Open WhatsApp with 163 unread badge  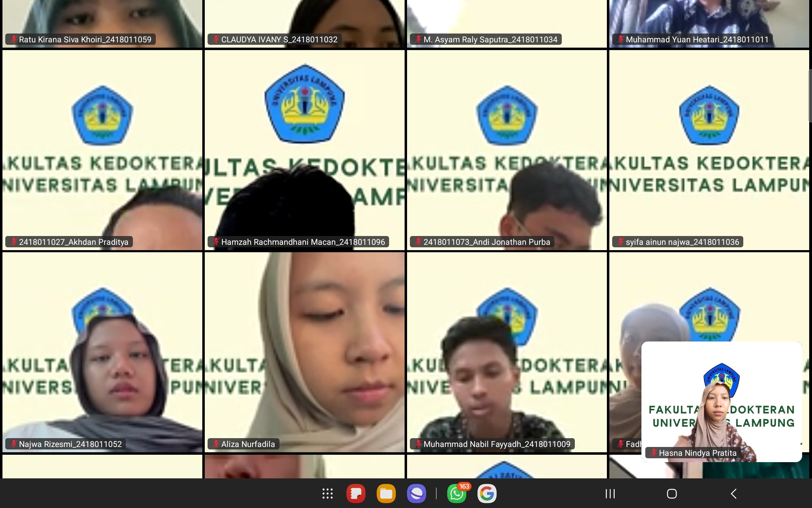pyautogui.click(x=457, y=494)
